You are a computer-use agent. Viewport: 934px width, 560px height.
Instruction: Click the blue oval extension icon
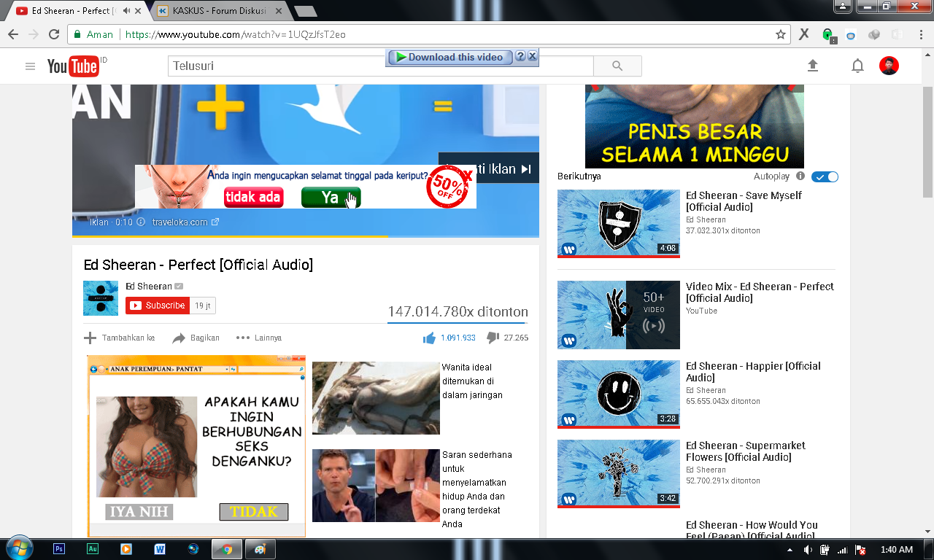pos(850,34)
